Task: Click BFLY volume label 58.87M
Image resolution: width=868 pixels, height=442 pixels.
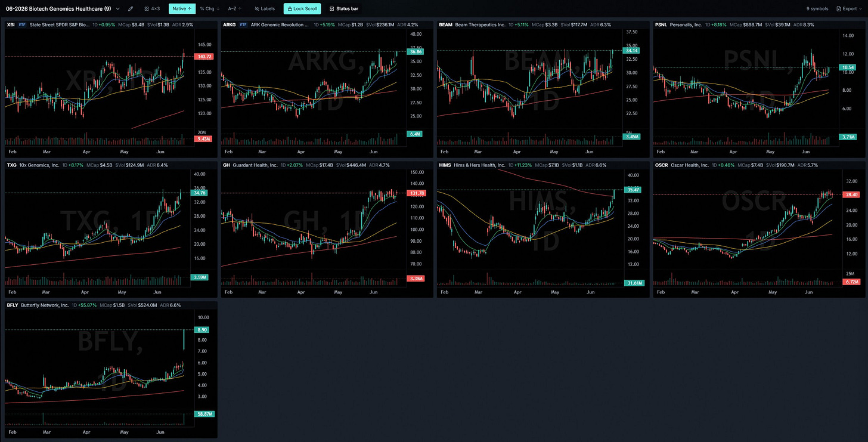Action: pyautogui.click(x=204, y=414)
